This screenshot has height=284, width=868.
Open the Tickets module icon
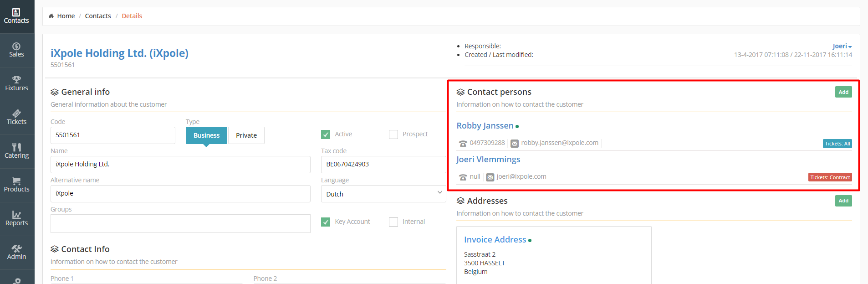pyautogui.click(x=16, y=114)
